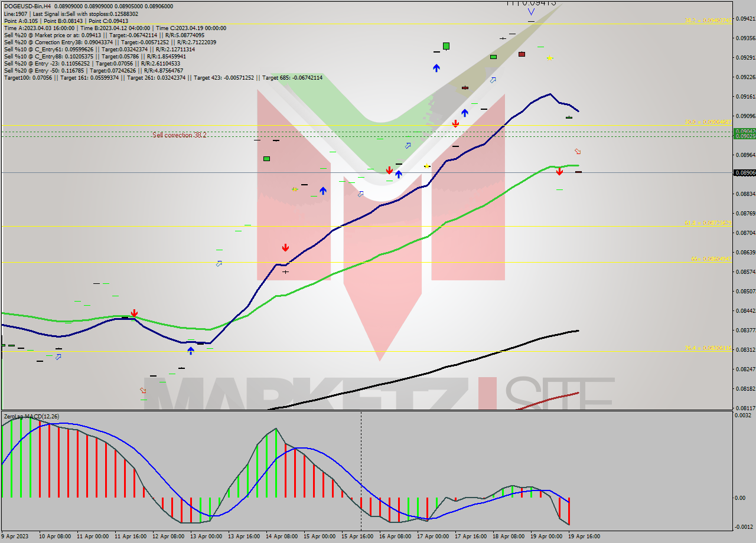The height and width of the screenshot is (543, 756).
Task: Click the 0.08247 price axis label
Action: tap(746, 369)
